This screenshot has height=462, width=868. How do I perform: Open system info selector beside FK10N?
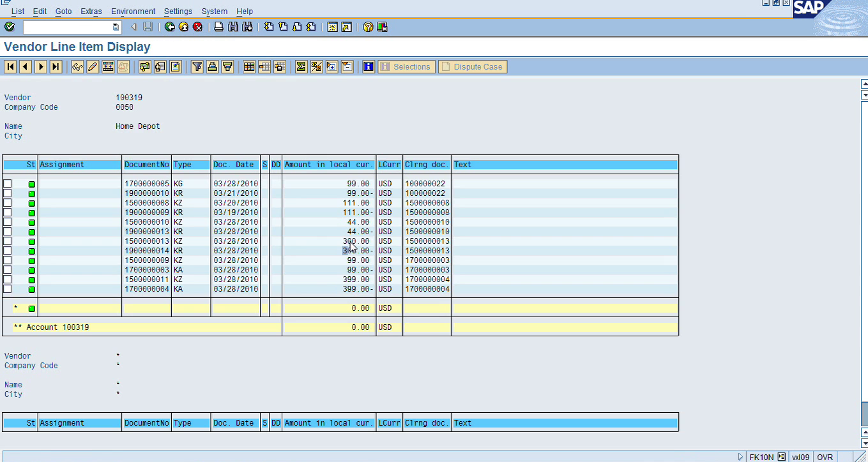782,457
